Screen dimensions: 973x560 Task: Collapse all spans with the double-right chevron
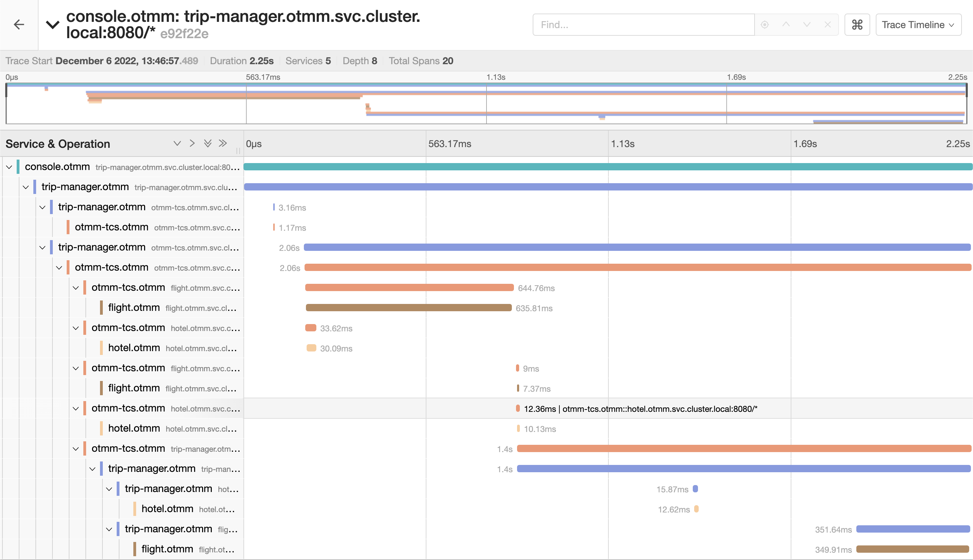(x=223, y=143)
